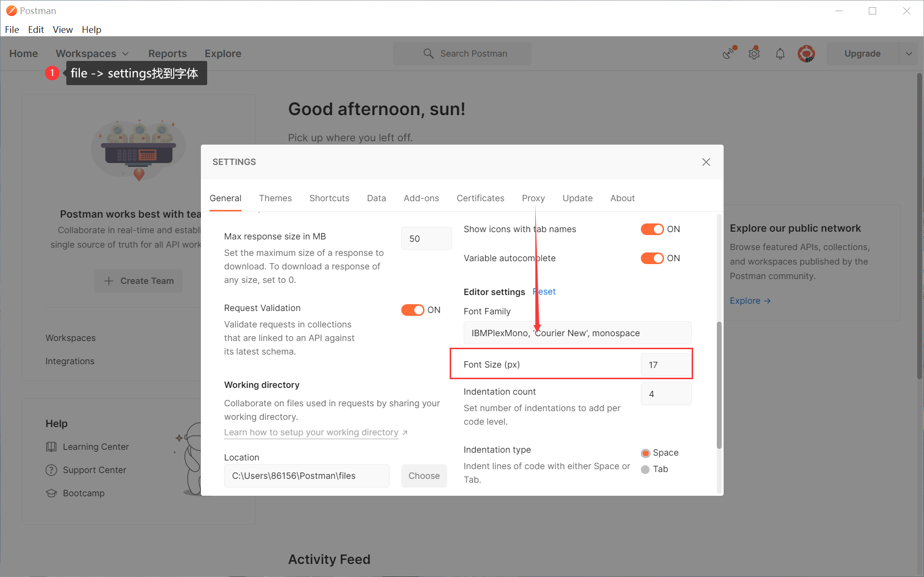Click the search magnifier icon
The height and width of the screenshot is (577, 924).
click(428, 53)
